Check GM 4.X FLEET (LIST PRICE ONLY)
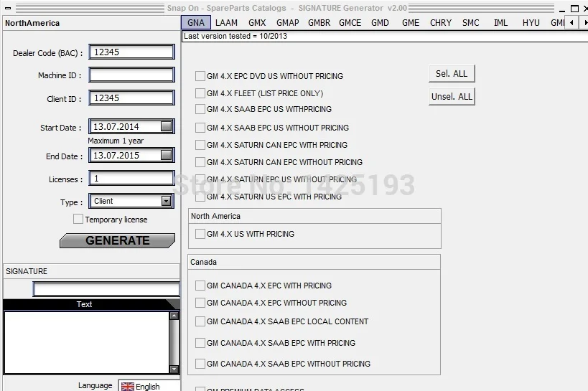 (x=200, y=93)
